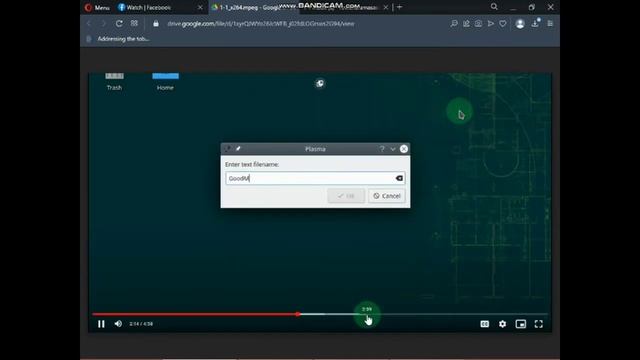The height and width of the screenshot is (360, 640).
Task: Toggle closed captions CC button
Action: pos(484,324)
